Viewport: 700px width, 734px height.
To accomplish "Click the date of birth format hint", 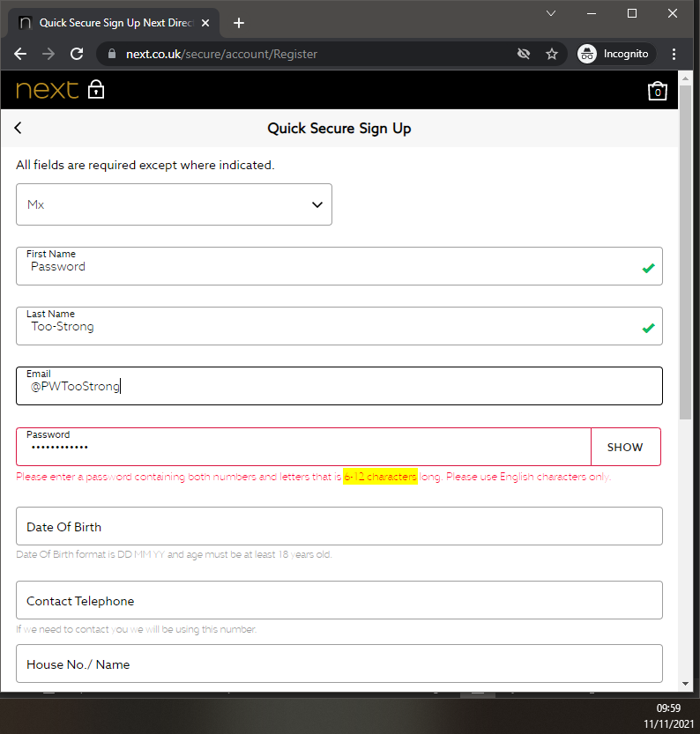I will tap(175, 554).
